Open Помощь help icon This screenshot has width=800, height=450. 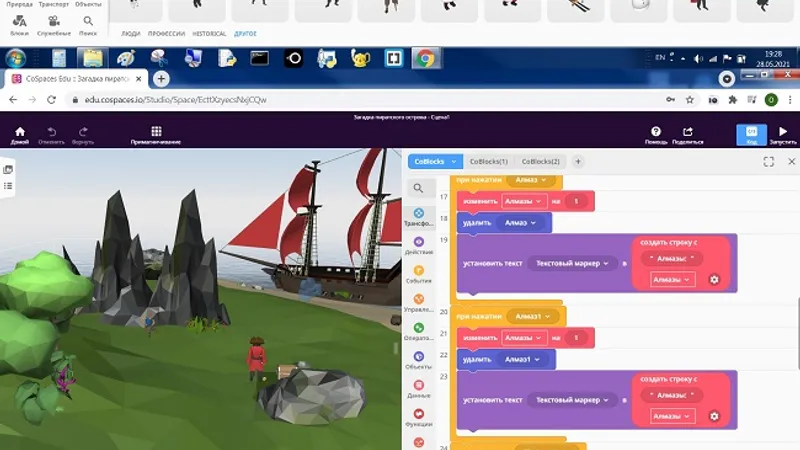pos(656,135)
